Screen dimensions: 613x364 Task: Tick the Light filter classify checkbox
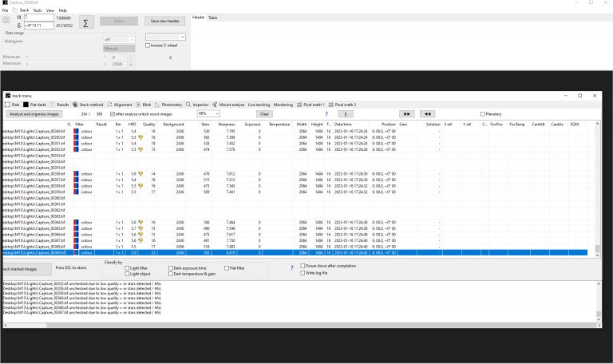125,268
